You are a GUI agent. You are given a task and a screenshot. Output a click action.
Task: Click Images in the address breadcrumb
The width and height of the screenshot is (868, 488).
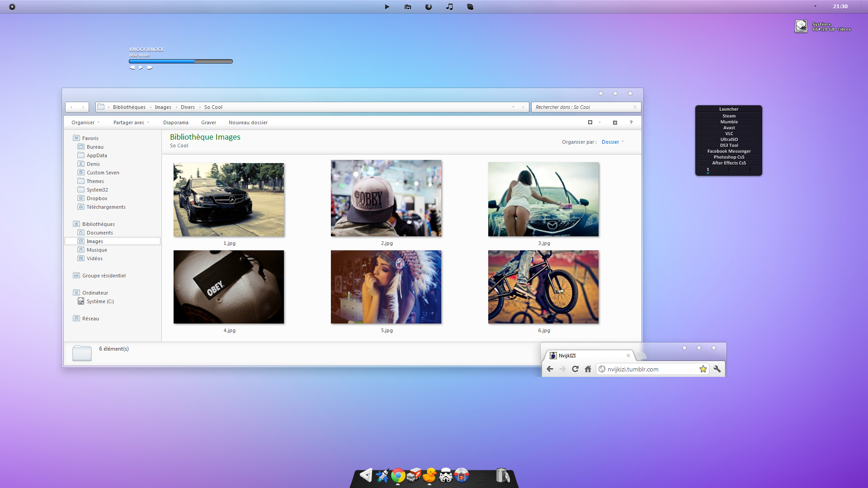pyautogui.click(x=163, y=107)
